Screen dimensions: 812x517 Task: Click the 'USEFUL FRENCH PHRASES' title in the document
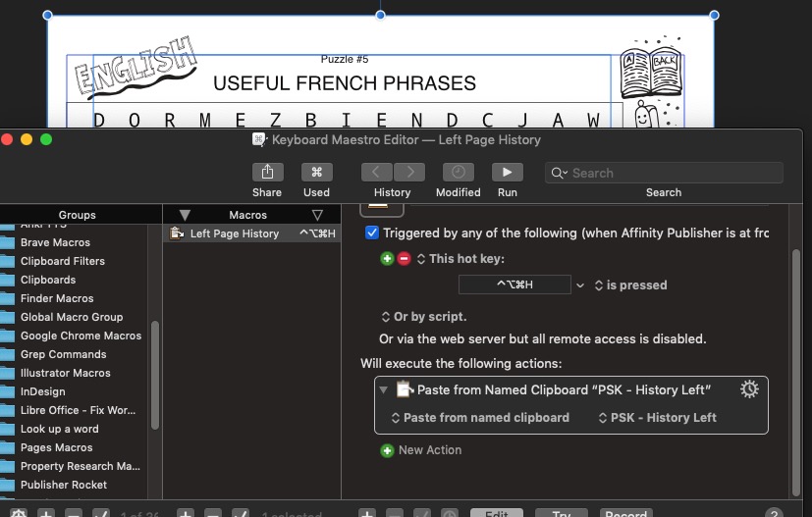click(x=345, y=83)
